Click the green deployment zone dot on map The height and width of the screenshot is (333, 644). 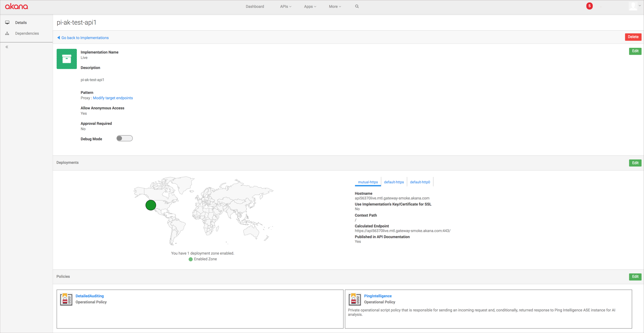tap(151, 205)
